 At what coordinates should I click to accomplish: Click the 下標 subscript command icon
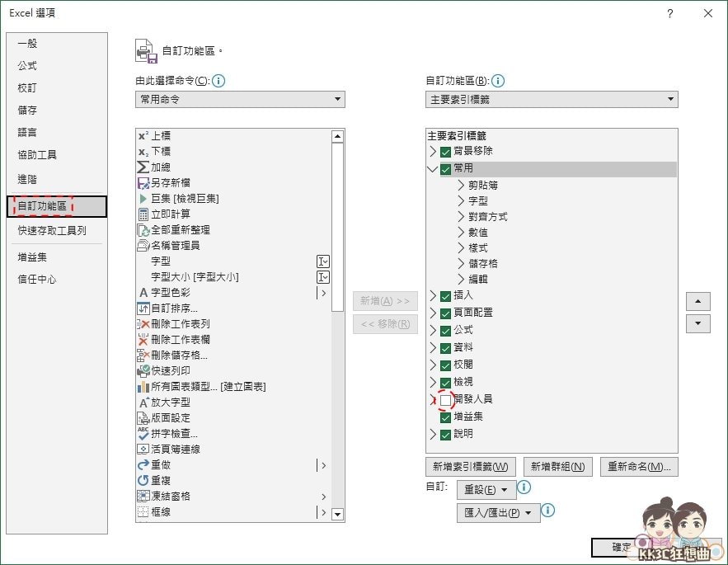(143, 152)
